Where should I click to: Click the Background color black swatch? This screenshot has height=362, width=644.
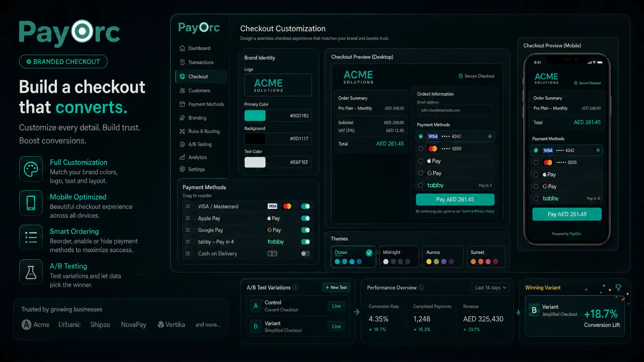click(x=255, y=138)
